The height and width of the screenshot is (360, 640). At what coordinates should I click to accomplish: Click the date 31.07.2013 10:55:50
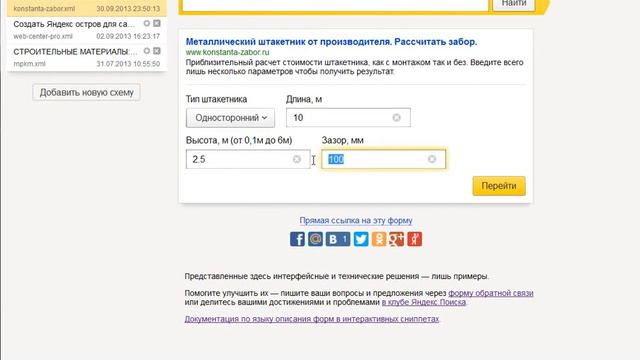pyautogui.click(x=128, y=64)
